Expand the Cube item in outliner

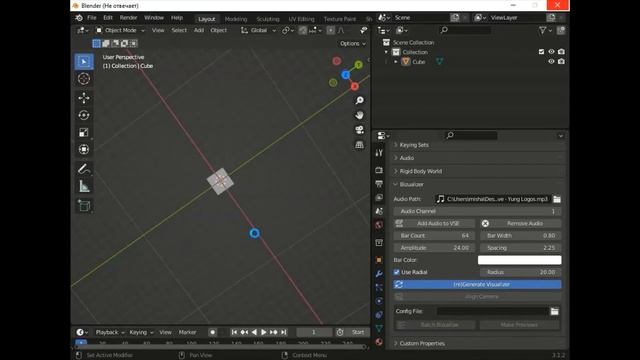coord(396,62)
